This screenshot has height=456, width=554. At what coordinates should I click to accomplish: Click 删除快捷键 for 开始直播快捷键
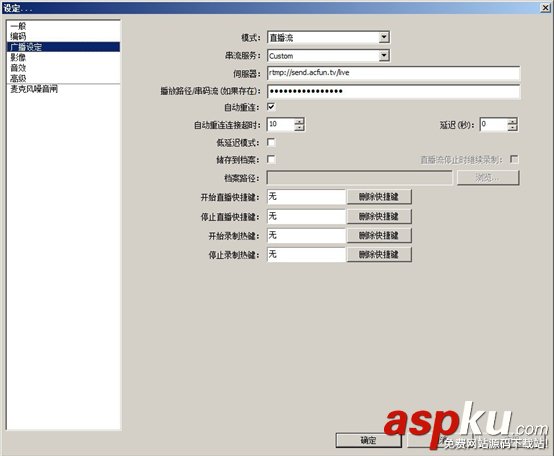coord(379,197)
